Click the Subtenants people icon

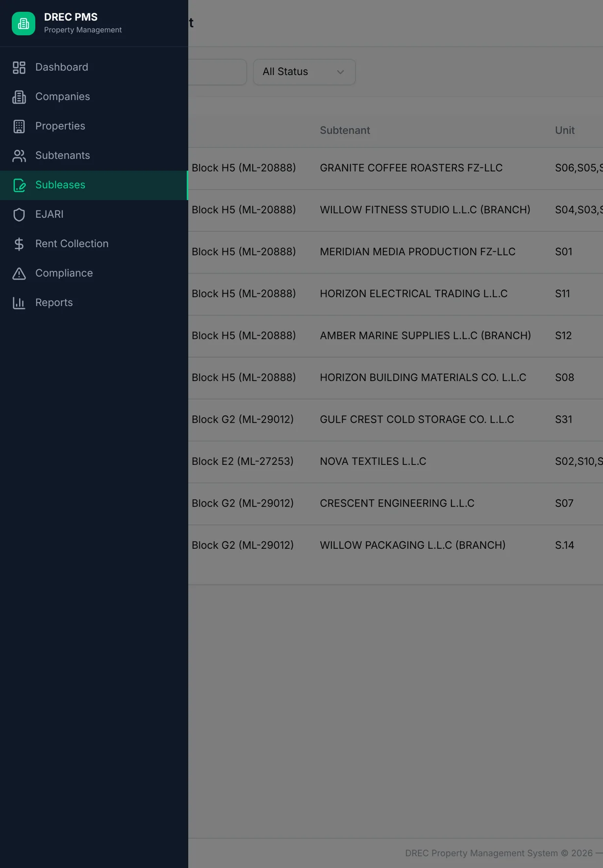coord(19,156)
